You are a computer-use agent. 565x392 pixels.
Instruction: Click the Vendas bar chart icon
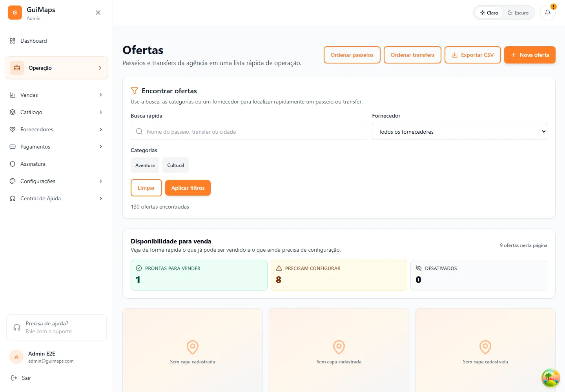[x=13, y=95]
